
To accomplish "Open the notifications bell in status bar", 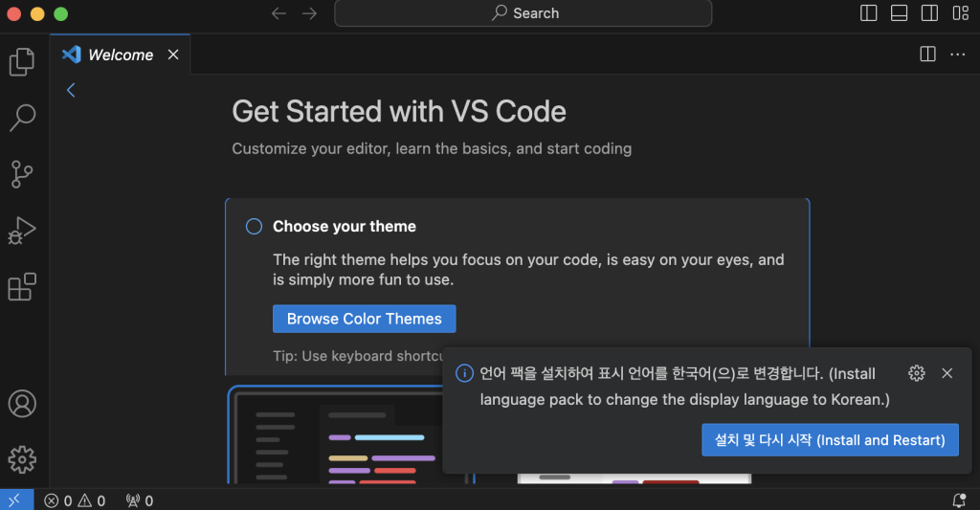I will [959, 500].
